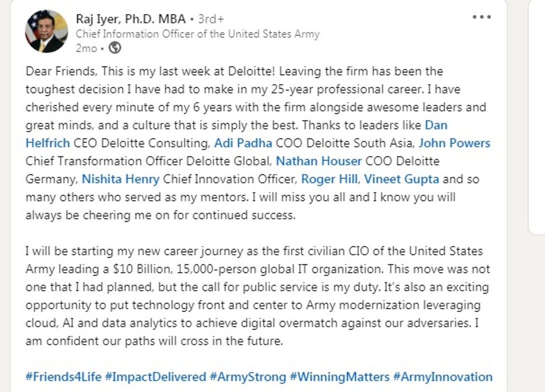This screenshot has height=392, width=545.
Task: Click Chief Information Officer headline text
Action: (197, 34)
